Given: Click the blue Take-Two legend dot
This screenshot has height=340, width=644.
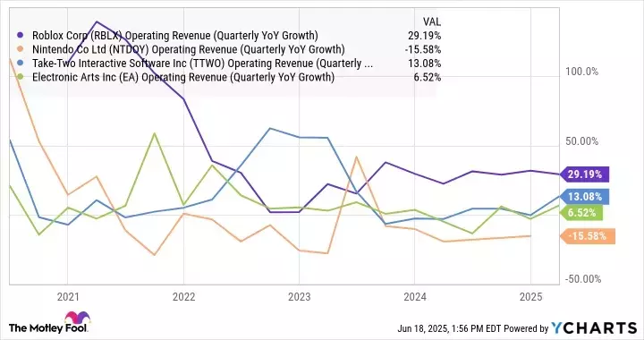Looking at the screenshot, I should point(20,64).
